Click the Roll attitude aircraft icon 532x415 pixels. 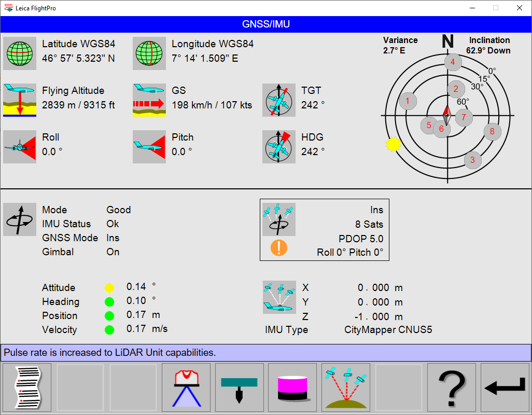point(19,146)
